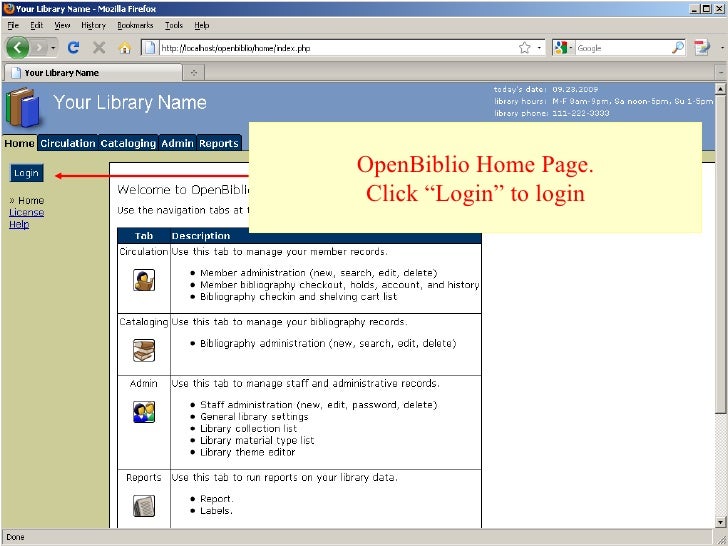Click 'Report.' bullet under Reports
The width and height of the screenshot is (728, 546).
point(217,499)
